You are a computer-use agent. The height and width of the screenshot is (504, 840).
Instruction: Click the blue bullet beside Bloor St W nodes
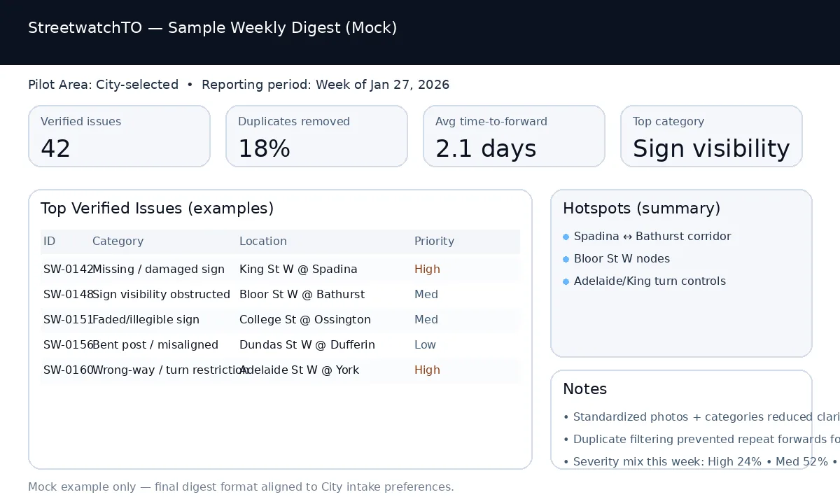(566, 259)
